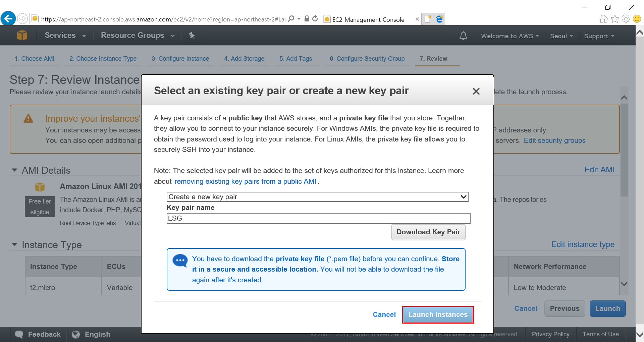Image resolution: width=644 pixels, height=342 pixels.
Task: Click the inner panel scroll down chevron
Action: click(624, 284)
